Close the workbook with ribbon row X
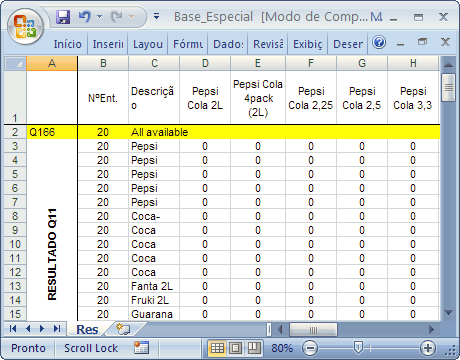Screen dimensions: 460x360 coord(445,42)
